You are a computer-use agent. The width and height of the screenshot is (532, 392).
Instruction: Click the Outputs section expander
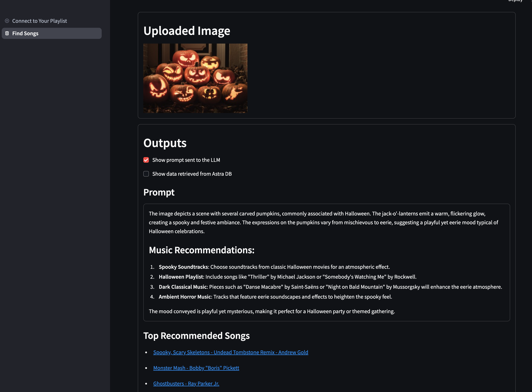pyautogui.click(x=165, y=143)
